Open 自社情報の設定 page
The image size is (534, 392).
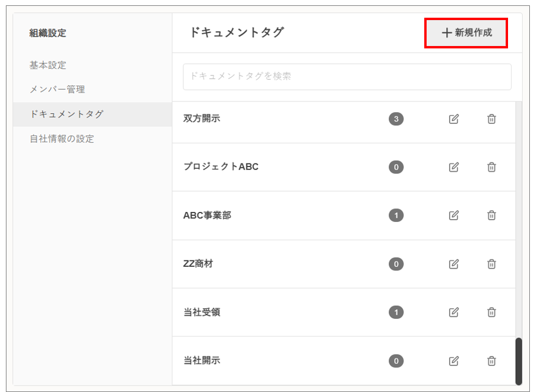pos(62,139)
